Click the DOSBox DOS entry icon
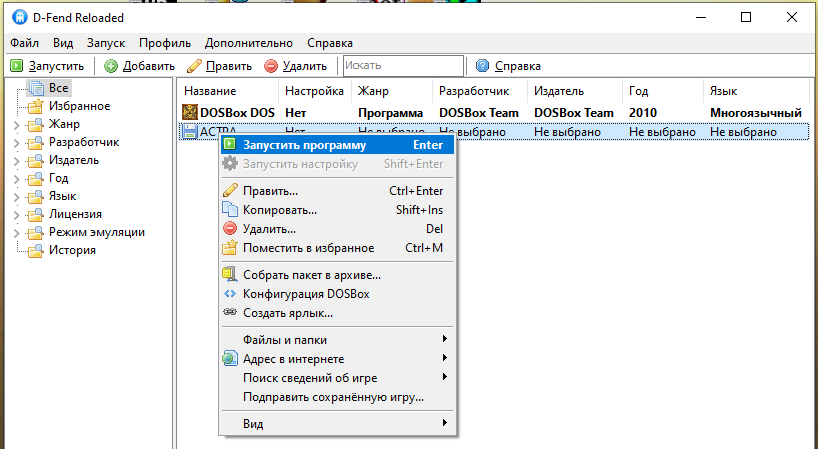Viewport: 818px width, 449px height. coord(190,113)
